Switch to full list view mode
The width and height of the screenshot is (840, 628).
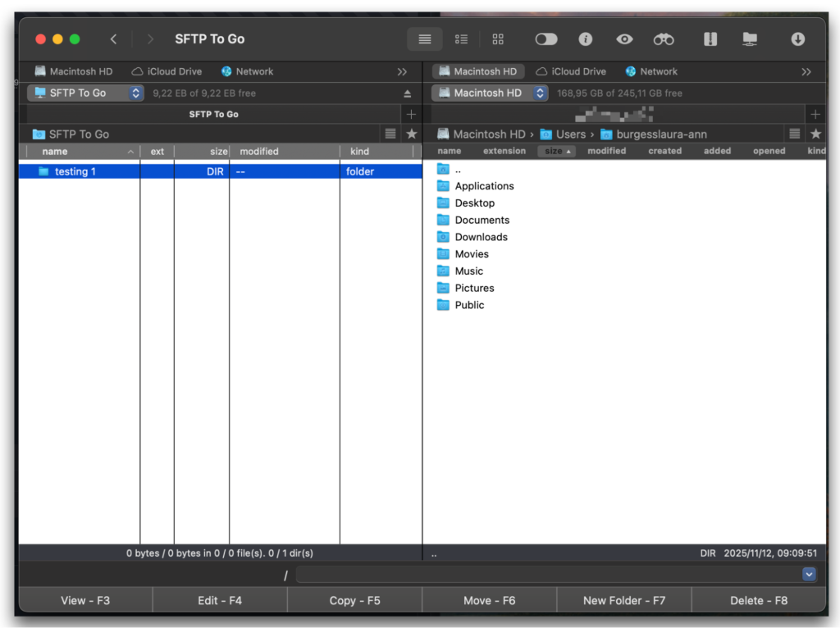tap(424, 39)
